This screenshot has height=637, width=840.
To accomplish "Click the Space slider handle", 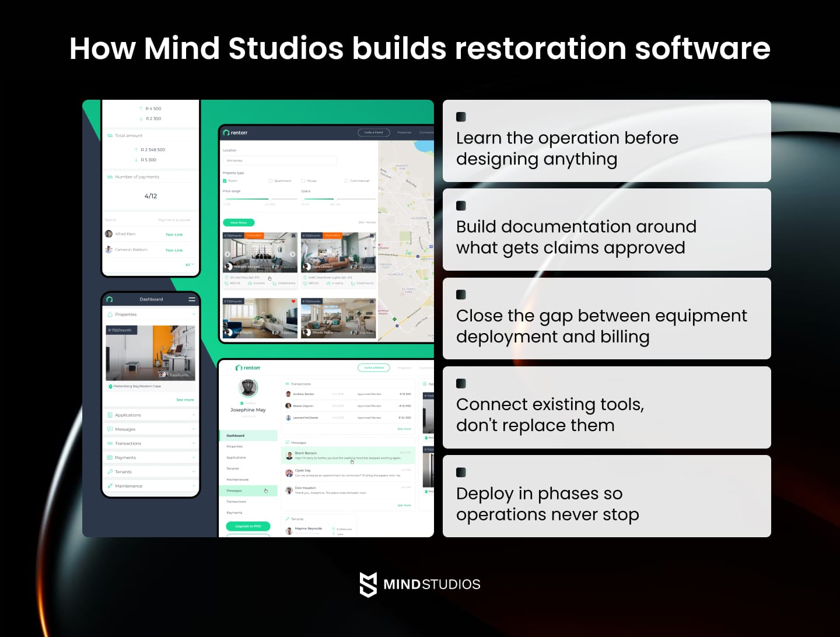I will click(x=334, y=199).
